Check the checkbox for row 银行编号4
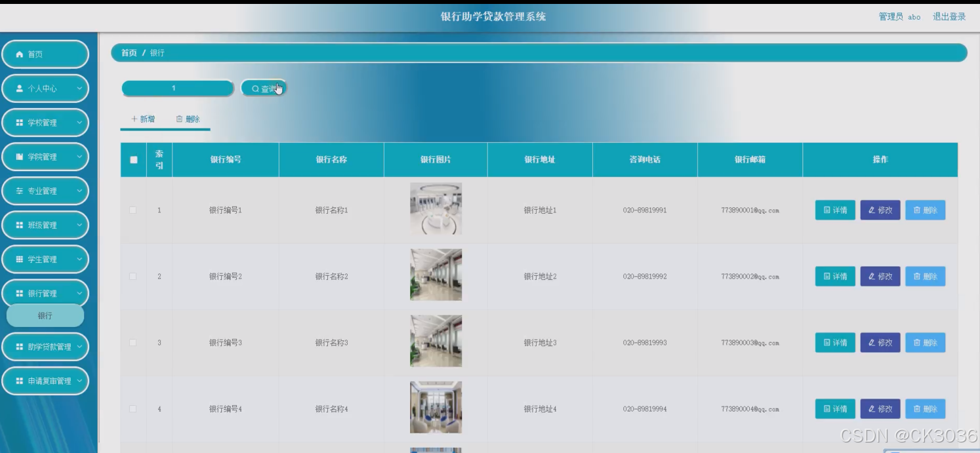The width and height of the screenshot is (980, 453). (x=133, y=409)
